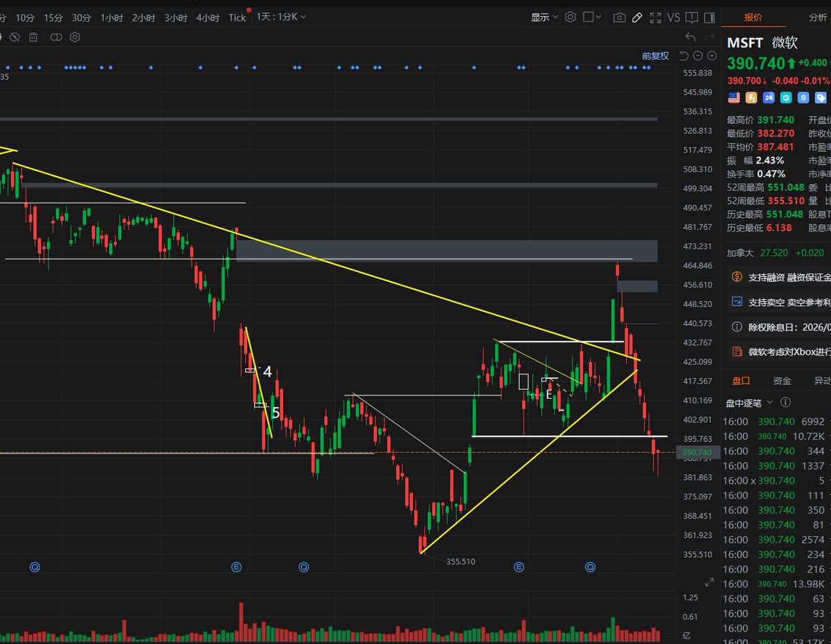Click the leftmost event marker circle below chart

click(35, 567)
